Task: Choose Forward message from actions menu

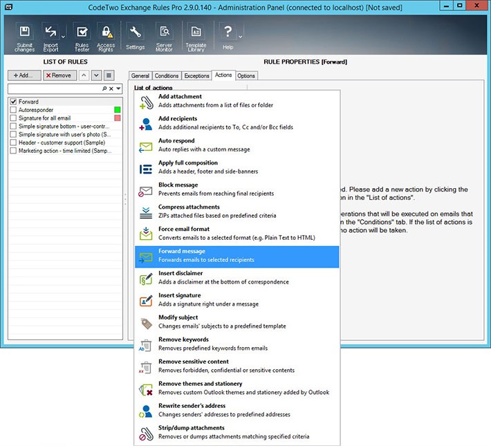Action: tap(237, 256)
